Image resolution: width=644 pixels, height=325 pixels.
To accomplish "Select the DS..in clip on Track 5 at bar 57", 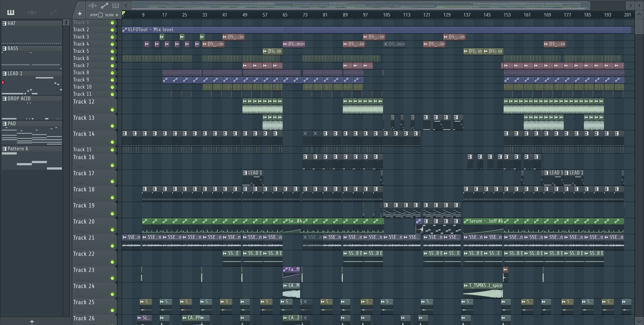I will click(273, 51).
